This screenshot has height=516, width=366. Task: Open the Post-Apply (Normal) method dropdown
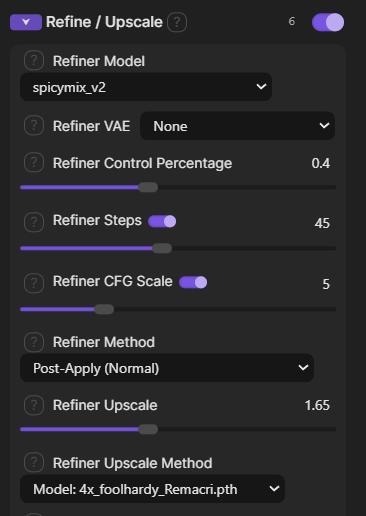click(x=167, y=368)
